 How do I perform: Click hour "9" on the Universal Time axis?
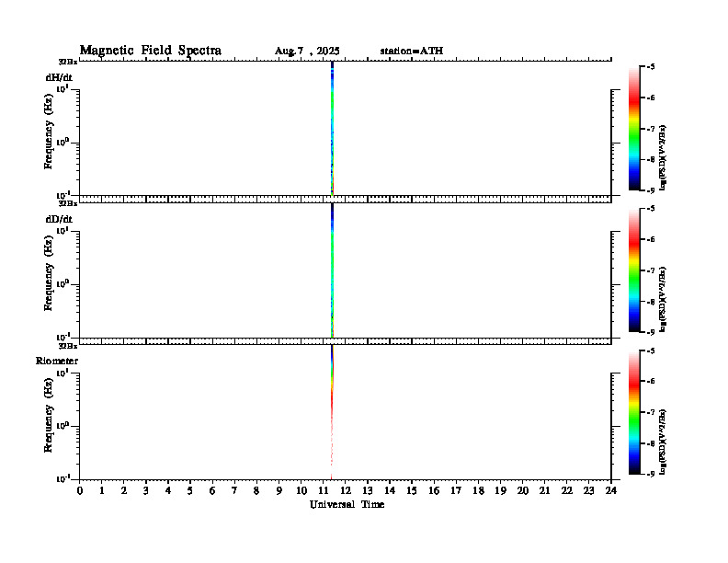pyautogui.click(x=279, y=490)
